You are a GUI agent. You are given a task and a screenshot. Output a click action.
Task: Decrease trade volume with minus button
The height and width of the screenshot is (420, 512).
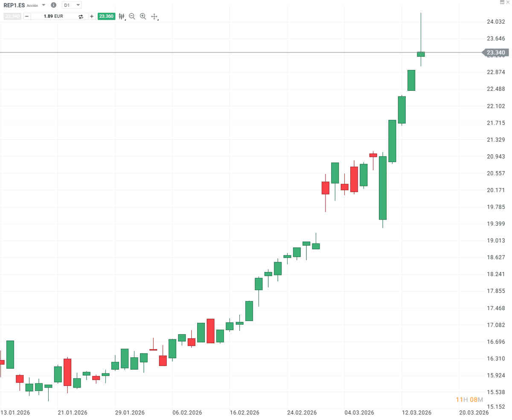[27, 17]
